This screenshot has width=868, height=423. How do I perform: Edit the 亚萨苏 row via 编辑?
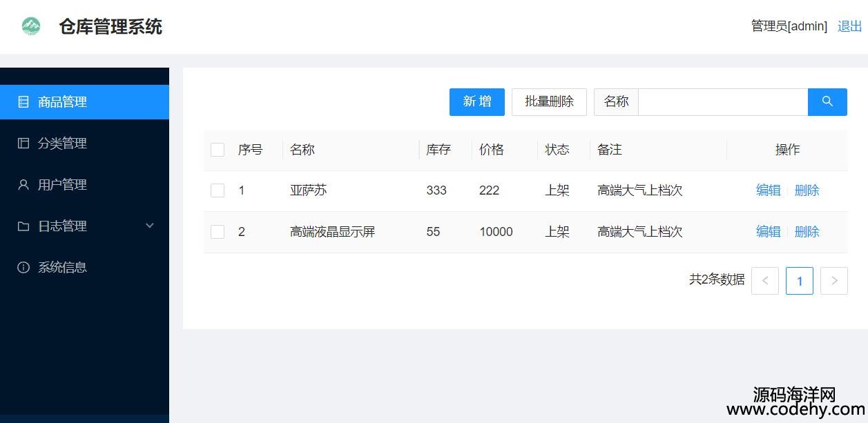pyautogui.click(x=769, y=190)
